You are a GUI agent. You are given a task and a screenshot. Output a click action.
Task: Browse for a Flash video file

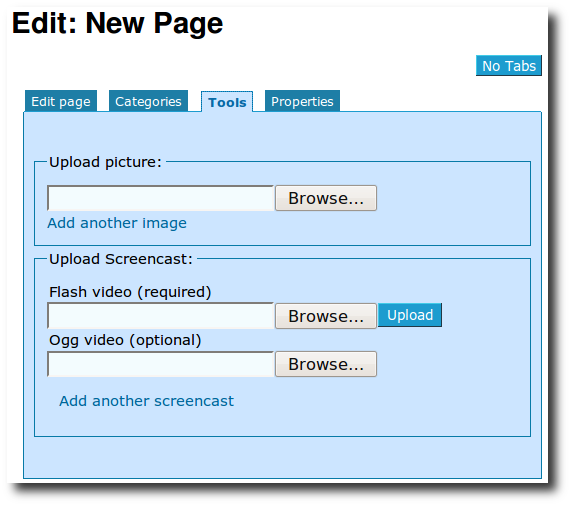[326, 316]
